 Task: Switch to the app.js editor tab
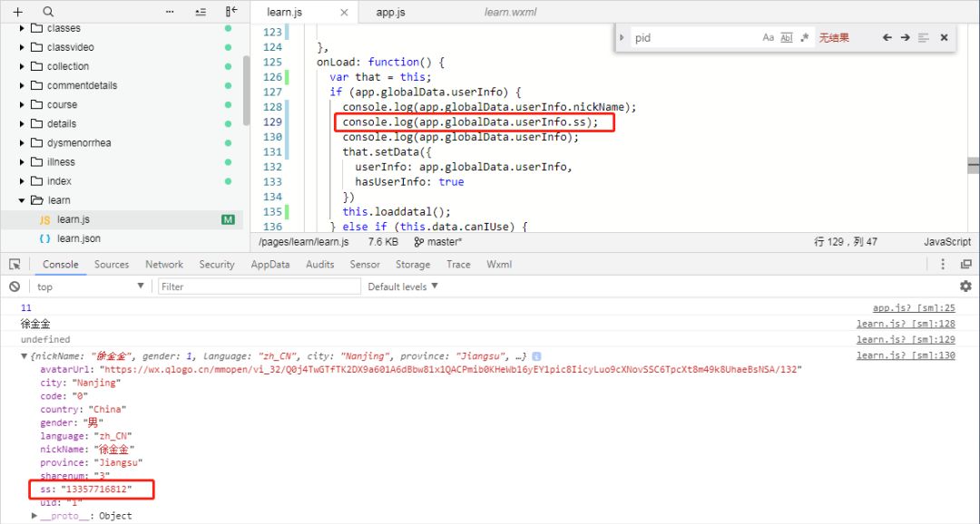pos(390,13)
